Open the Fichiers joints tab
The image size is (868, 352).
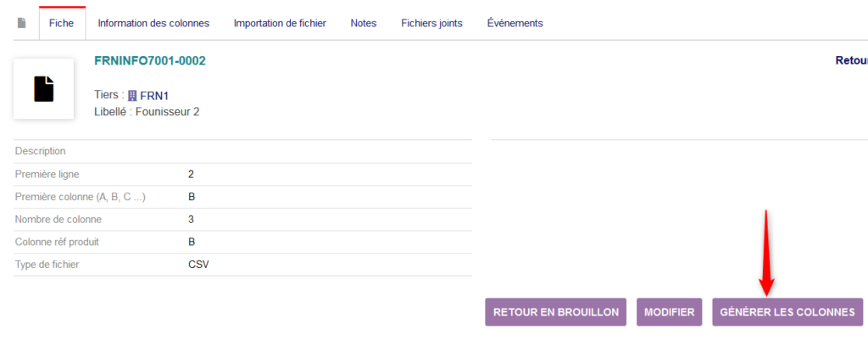pyautogui.click(x=431, y=23)
